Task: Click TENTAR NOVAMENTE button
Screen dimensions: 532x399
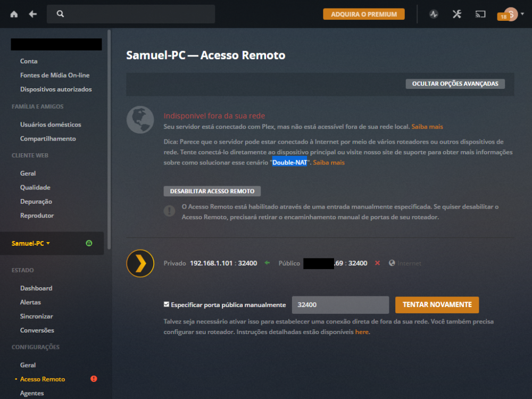Action: point(437,305)
